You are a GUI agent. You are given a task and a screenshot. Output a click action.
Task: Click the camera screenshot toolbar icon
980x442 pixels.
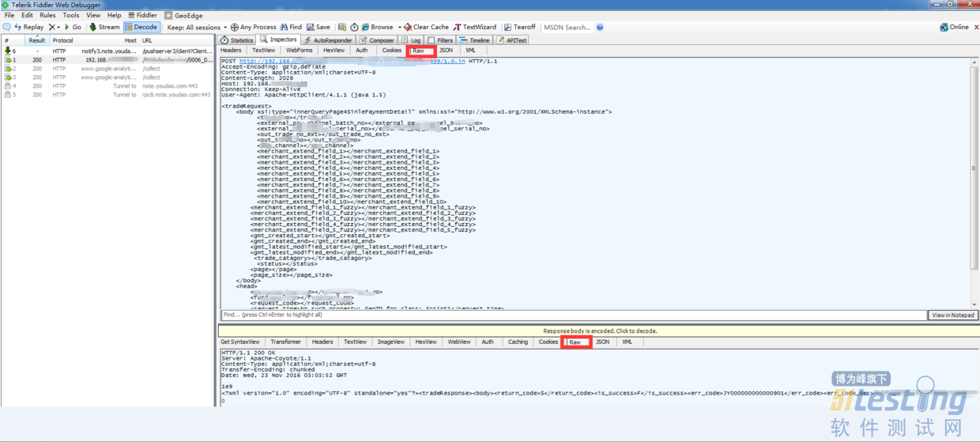coord(342,27)
